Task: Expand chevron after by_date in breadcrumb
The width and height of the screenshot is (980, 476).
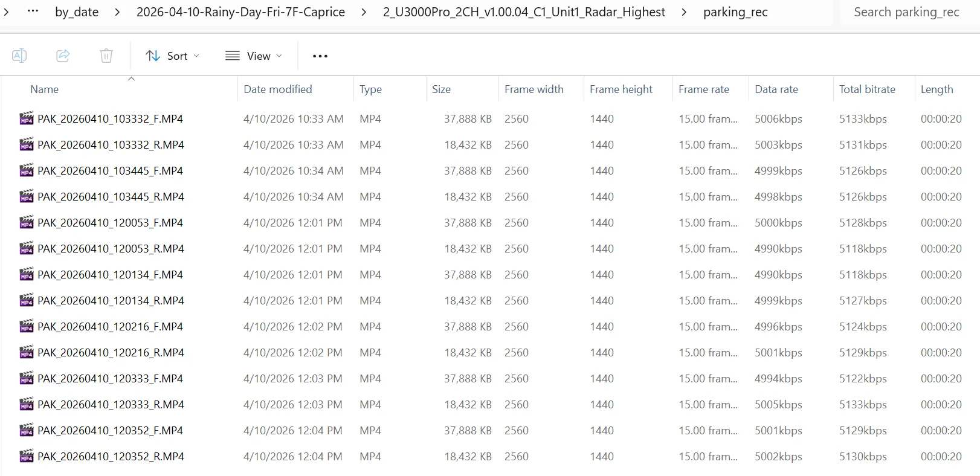Action: point(118,12)
